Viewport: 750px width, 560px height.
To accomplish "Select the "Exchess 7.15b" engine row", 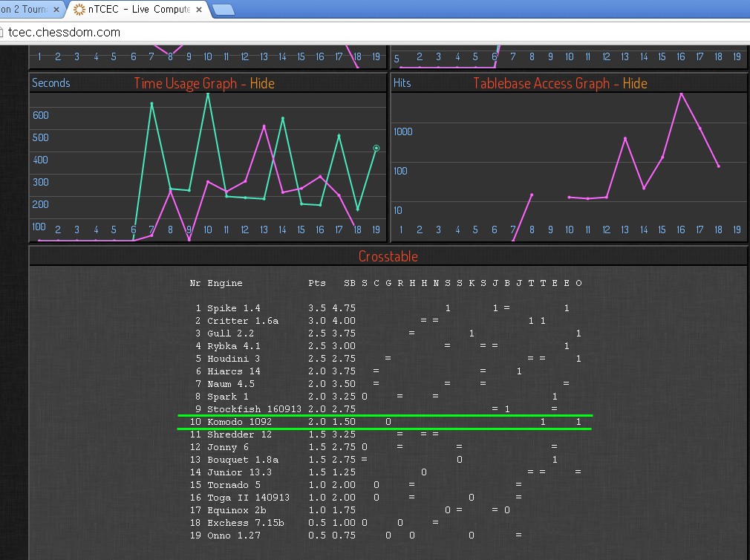I will tap(385, 523).
